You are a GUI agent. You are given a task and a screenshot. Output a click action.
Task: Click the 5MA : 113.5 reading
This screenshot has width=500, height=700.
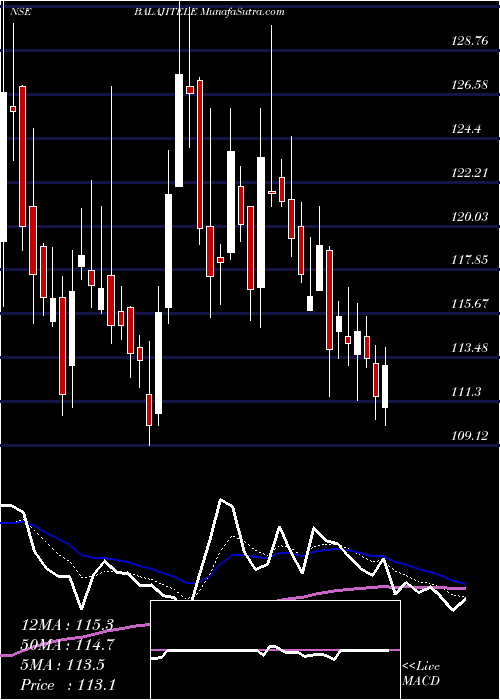[x=62, y=665]
